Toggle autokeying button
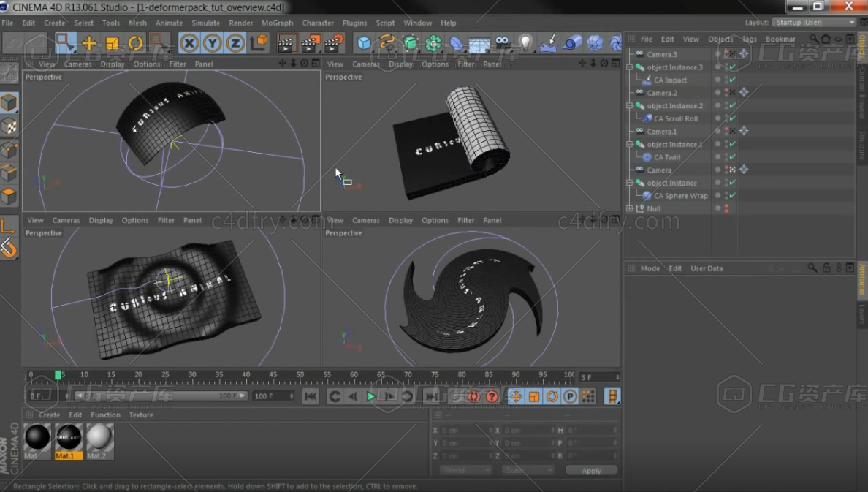The width and height of the screenshot is (868, 492). point(474,396)
